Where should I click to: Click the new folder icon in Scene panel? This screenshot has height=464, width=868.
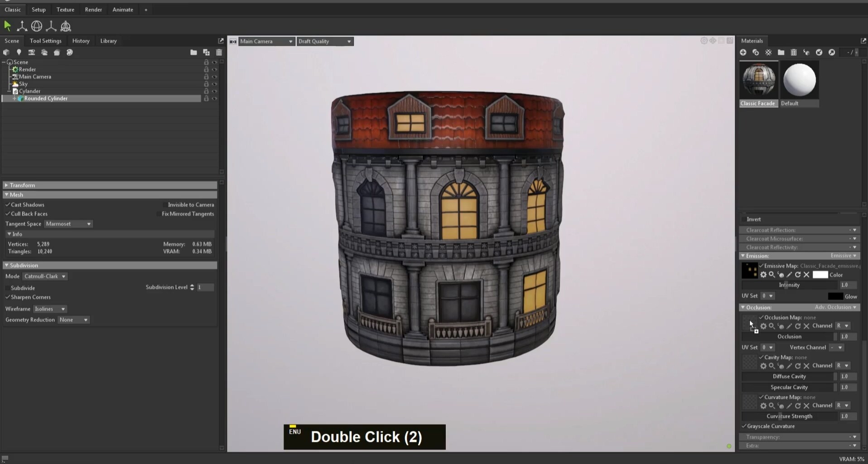coord(193,53)
